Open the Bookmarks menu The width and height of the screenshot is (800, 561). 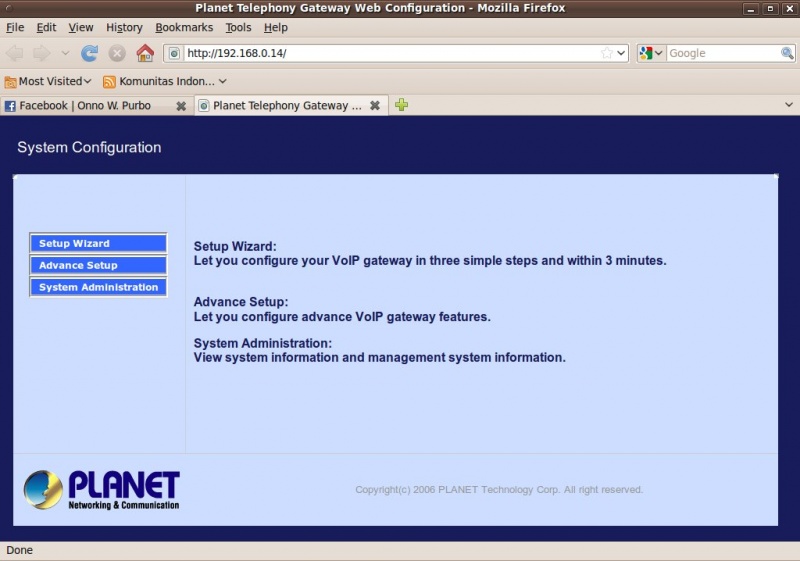[x=184, y=28]
